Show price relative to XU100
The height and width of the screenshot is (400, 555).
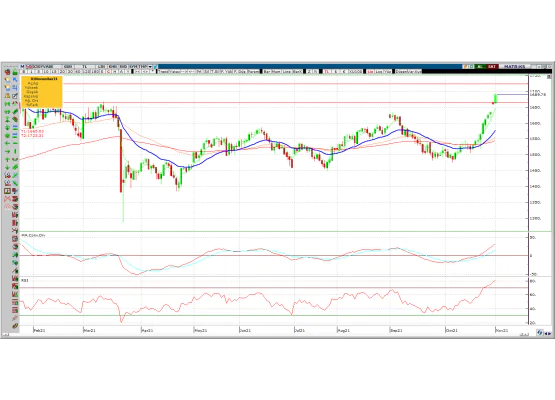pyautogui.click(x=355, y=71)
